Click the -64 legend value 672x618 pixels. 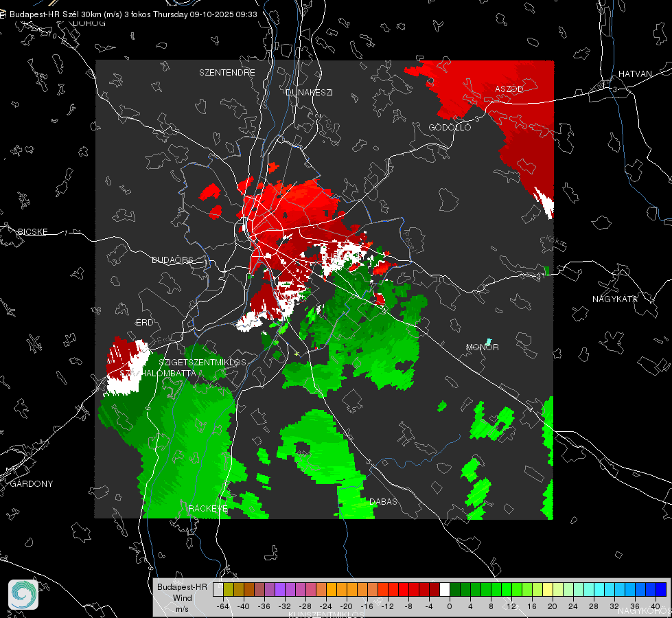click(223, 606)
